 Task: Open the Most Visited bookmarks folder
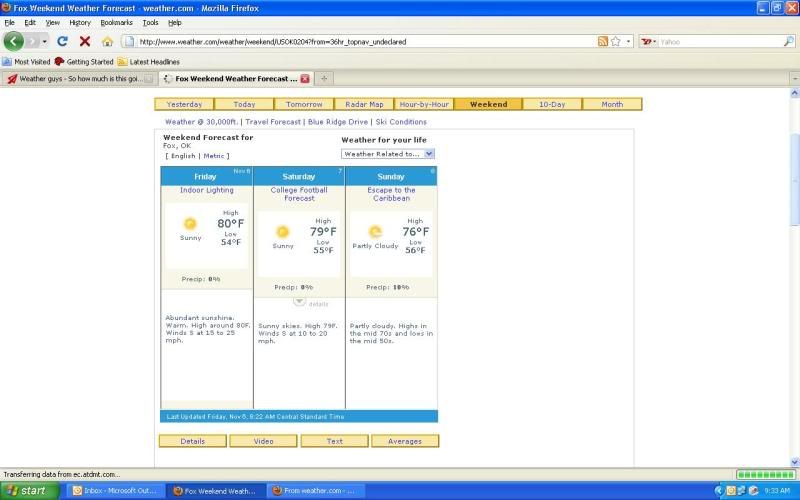(x=26, y=62)
